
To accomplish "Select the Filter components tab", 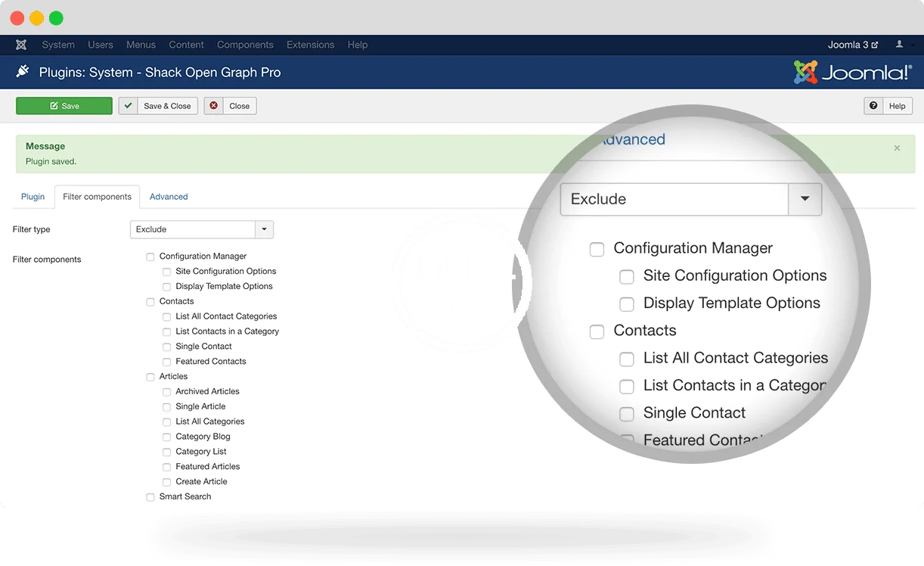I will coord(97,197).
